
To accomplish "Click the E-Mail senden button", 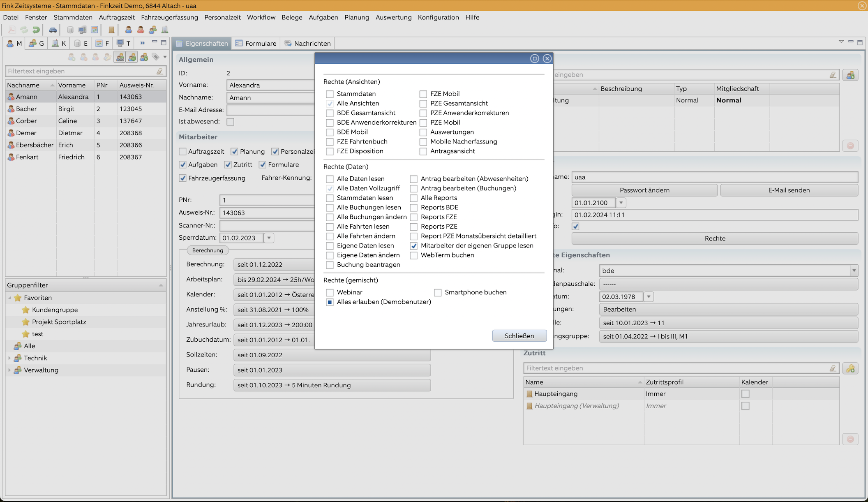I will (789, 190).
